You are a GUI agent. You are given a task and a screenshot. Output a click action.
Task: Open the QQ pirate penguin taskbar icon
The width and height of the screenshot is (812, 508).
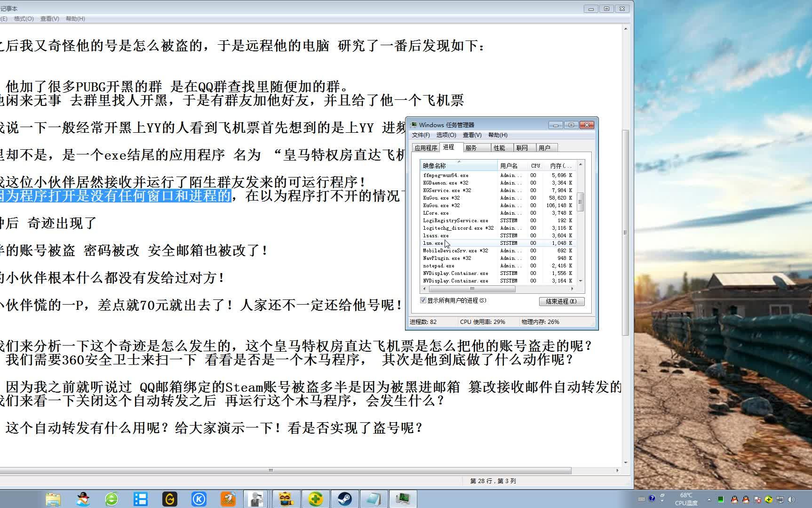[x=82, y=499]
